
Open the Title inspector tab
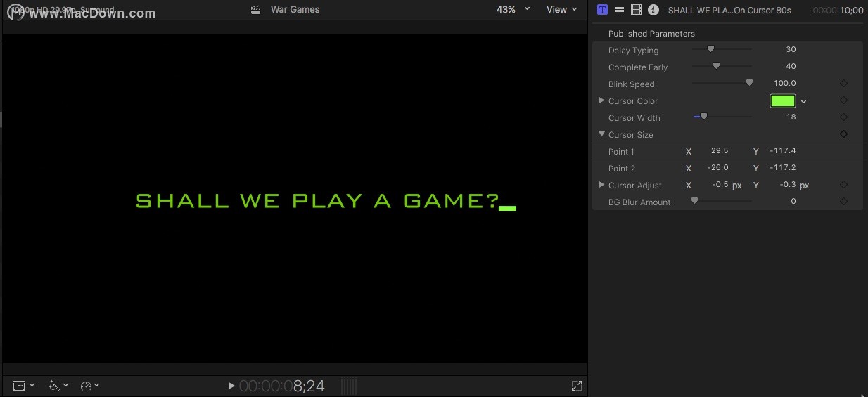point(602,10)
